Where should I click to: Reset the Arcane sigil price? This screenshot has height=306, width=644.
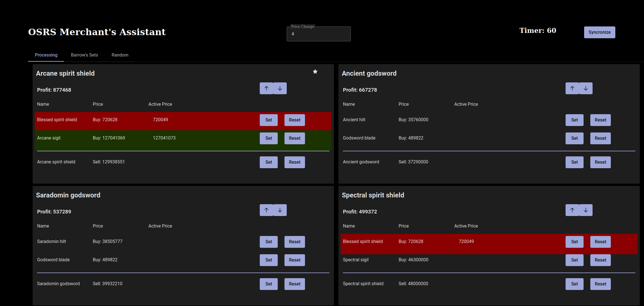click(x=295, y=138)
